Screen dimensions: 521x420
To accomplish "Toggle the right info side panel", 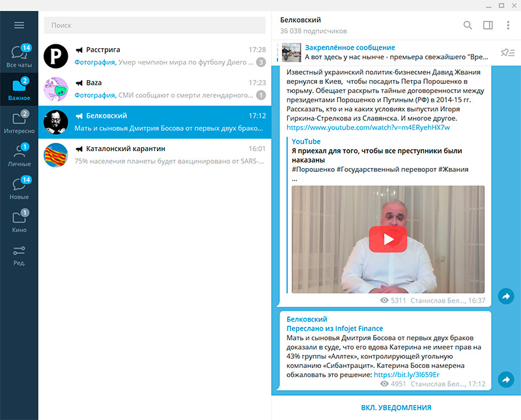I will (488, 25).
